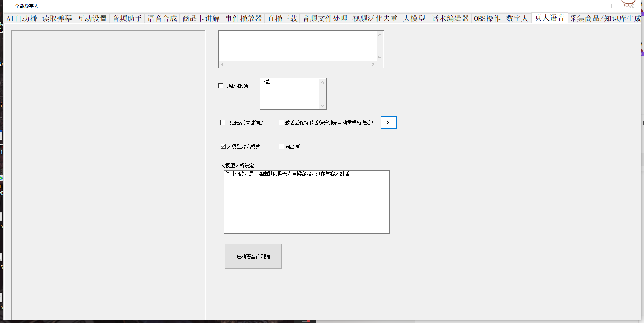
Task: Click top text area scroll left arrow
Action: click(222, 64)
